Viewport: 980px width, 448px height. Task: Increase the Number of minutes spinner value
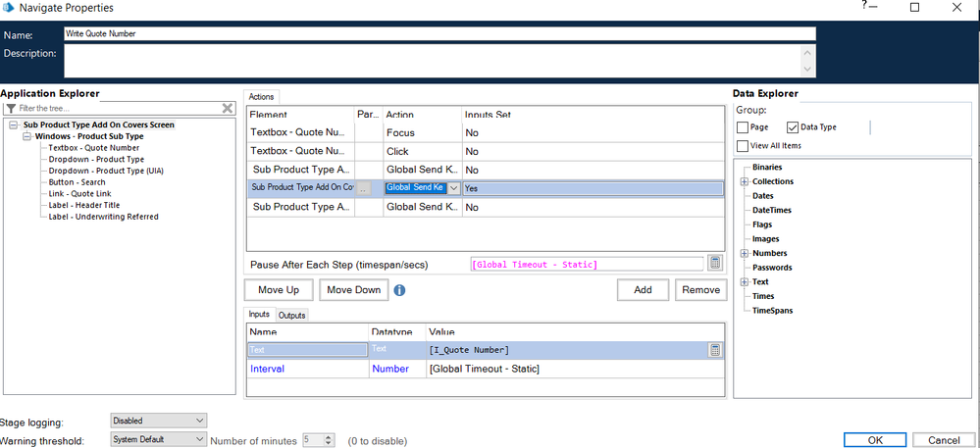click(x=329, y=437)
